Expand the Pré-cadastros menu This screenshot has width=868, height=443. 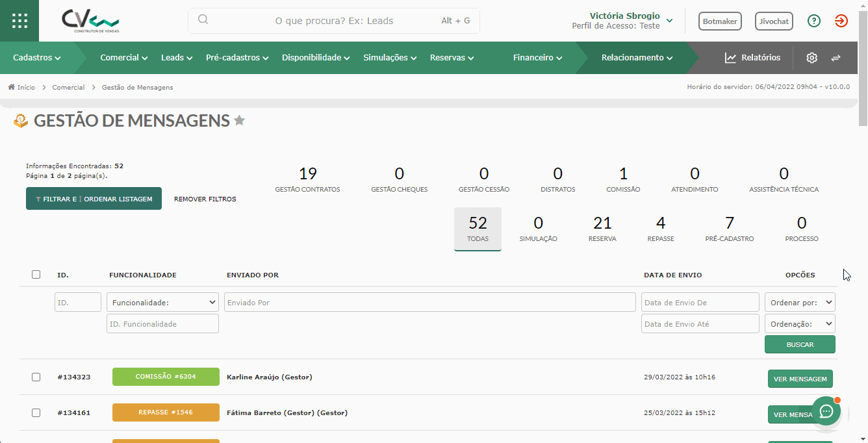tap(237, 58)
